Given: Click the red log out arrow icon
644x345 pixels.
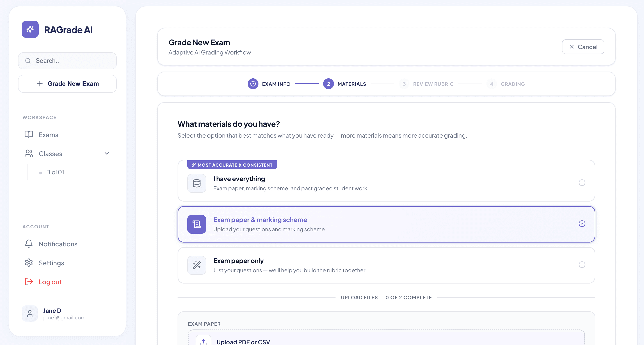Looking at the screenshot, I should coord(29,281).
